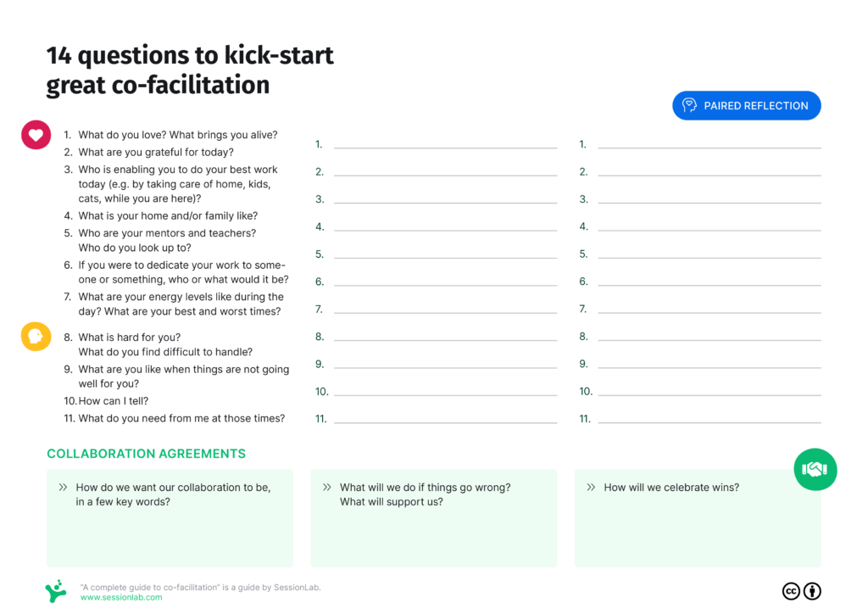Click the yellow head profile icon
Viewport: 868px width, 614px height.
[x=36, y=337]
